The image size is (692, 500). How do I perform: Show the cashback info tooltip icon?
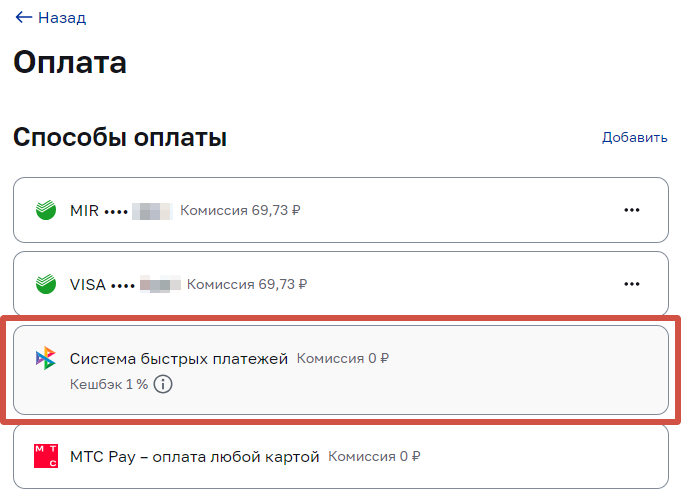click(x=163, y=384)
